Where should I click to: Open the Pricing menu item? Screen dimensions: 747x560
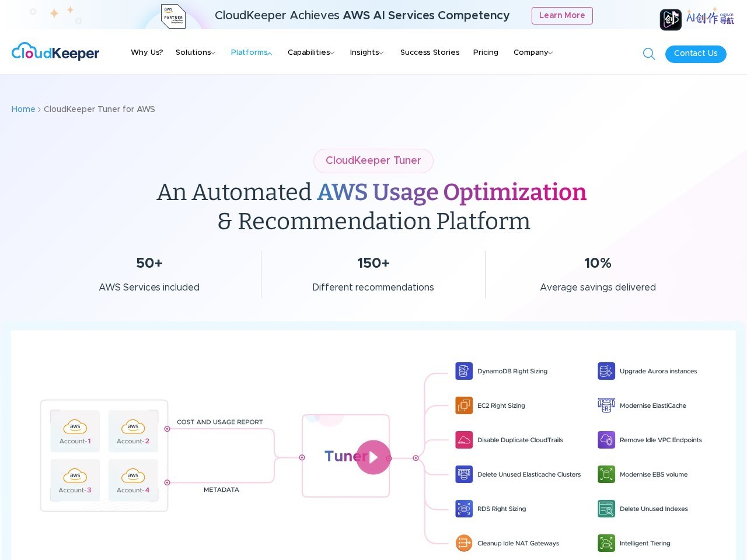click(x=486, y=52)
